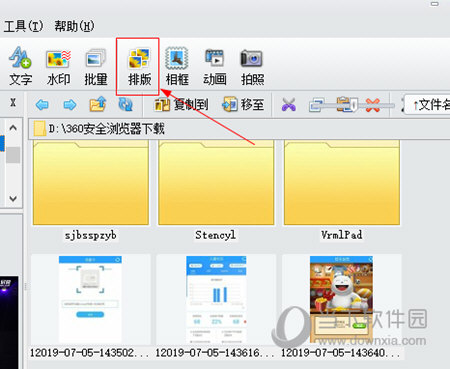Image resolution: width=450 pixels, height=369 pixels.
Task: Click the VrmlPad folder name label
Action: point(342,235)
